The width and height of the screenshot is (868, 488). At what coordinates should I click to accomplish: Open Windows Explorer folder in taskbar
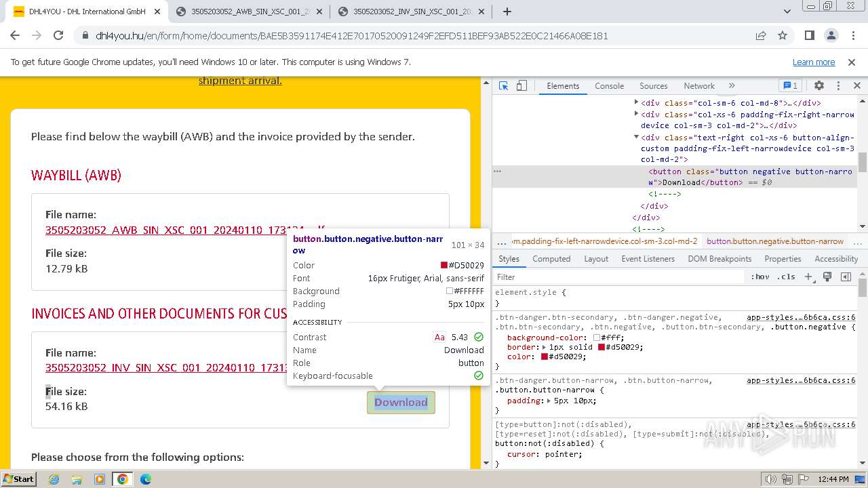pyautogui.click(x=77, y=479)
